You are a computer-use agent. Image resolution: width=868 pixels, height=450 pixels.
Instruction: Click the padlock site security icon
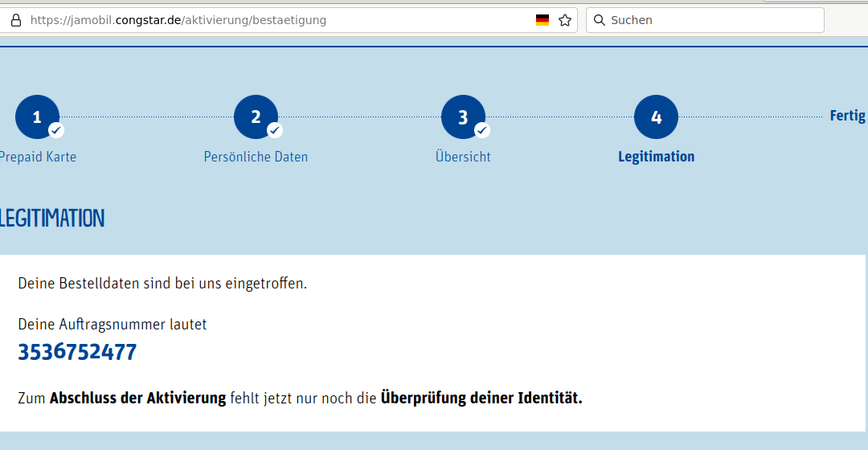pos(14,20)
